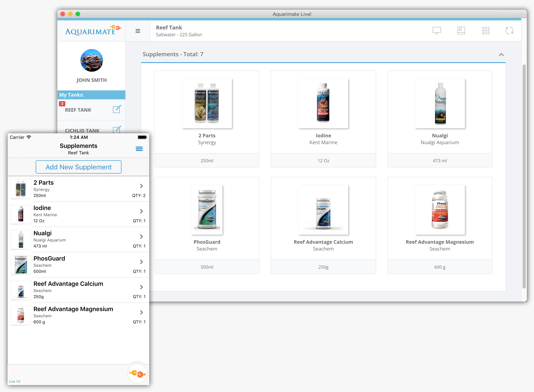Click 'Reef Advantage Magnesium' title in desktop grid

point(440,242)
